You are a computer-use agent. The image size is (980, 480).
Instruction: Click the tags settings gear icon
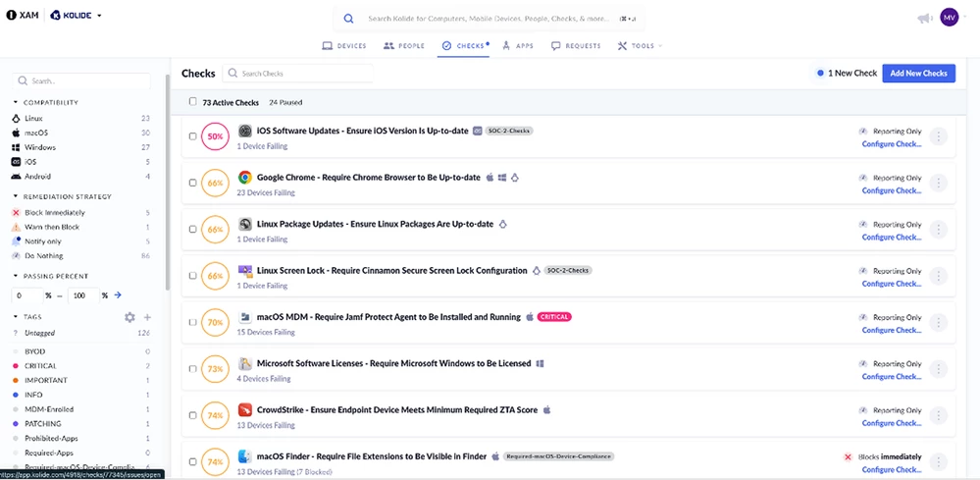pos(129,317)
